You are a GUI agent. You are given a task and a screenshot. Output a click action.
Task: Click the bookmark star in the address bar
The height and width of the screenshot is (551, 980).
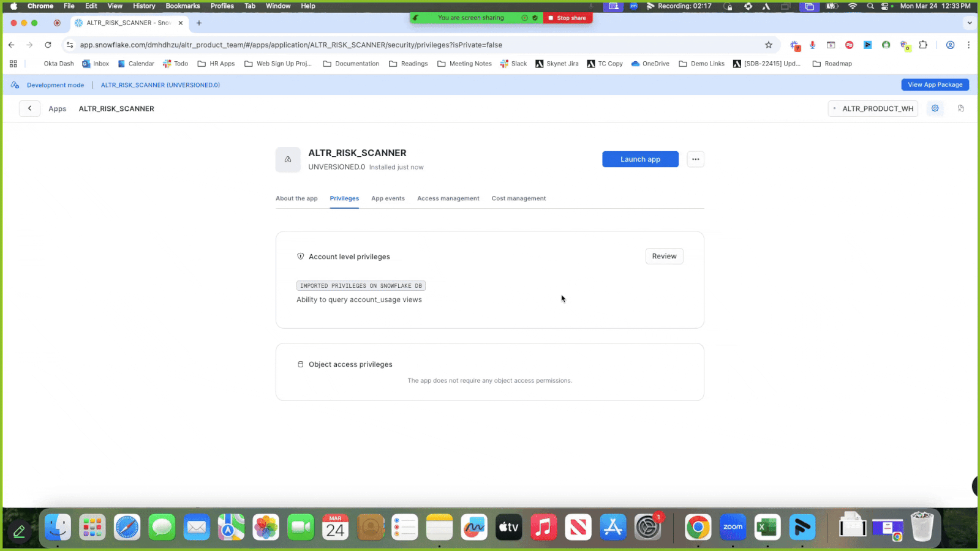click(769, 45)
